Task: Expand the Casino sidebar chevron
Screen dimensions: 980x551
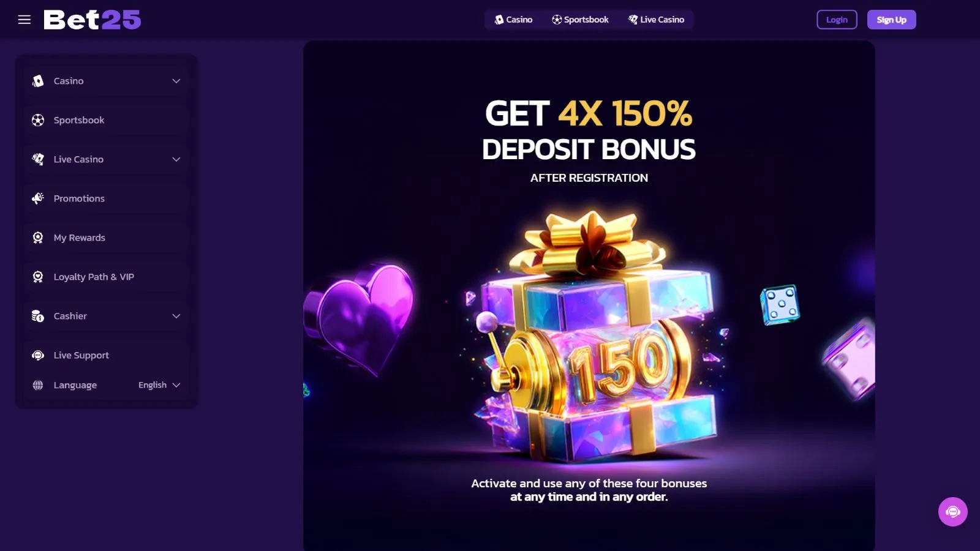Action: 176,81
